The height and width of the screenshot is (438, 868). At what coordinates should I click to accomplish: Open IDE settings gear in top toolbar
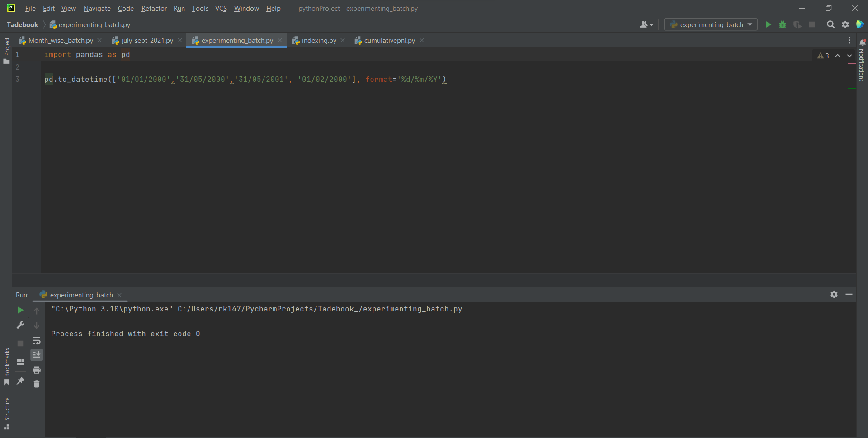click(x=845, y=24)
